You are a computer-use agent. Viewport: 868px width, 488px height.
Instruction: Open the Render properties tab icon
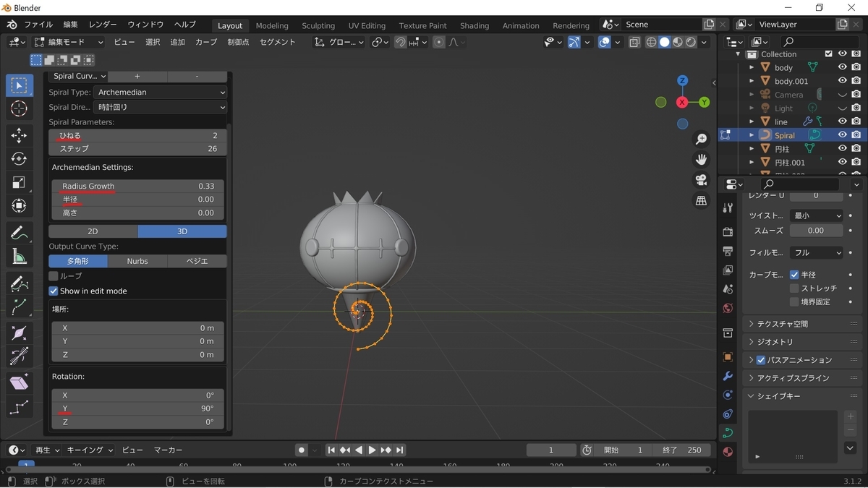[728, 231]
